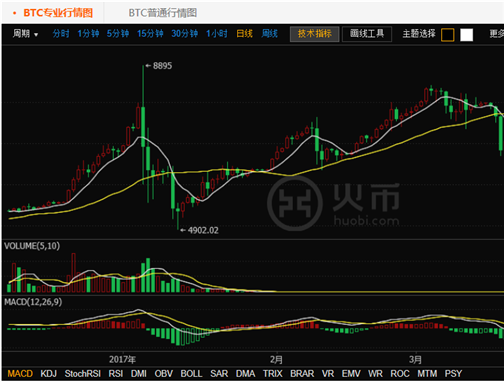
Task: Click the 画线工具 button
Action: point(367,34)
